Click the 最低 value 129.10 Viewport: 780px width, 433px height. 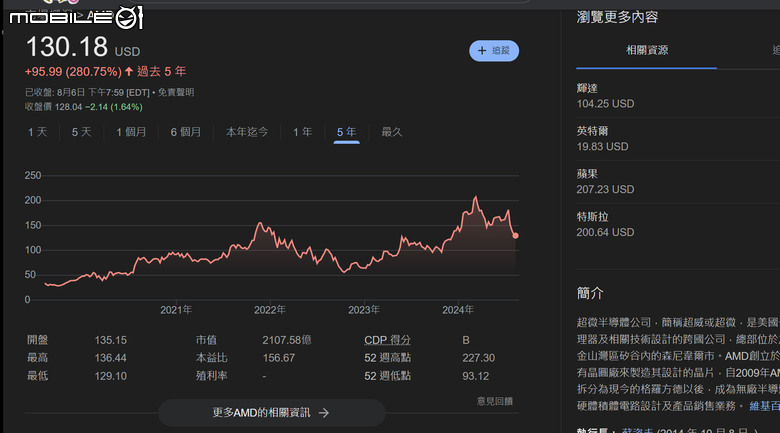(x=110, y=376)
